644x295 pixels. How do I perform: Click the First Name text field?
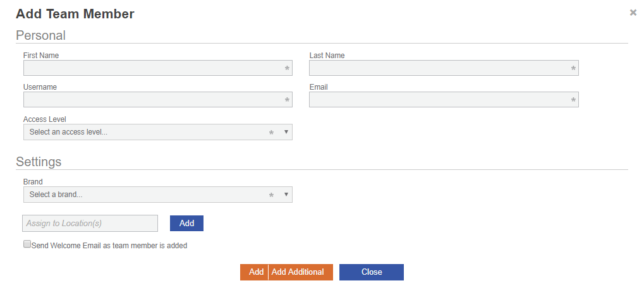(x=152, y=68)
